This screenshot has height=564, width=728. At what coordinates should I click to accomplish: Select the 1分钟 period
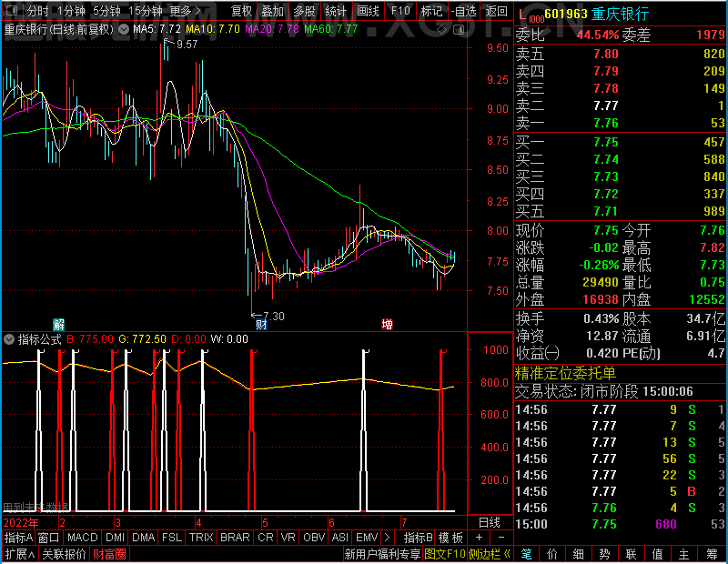(71, 11)
